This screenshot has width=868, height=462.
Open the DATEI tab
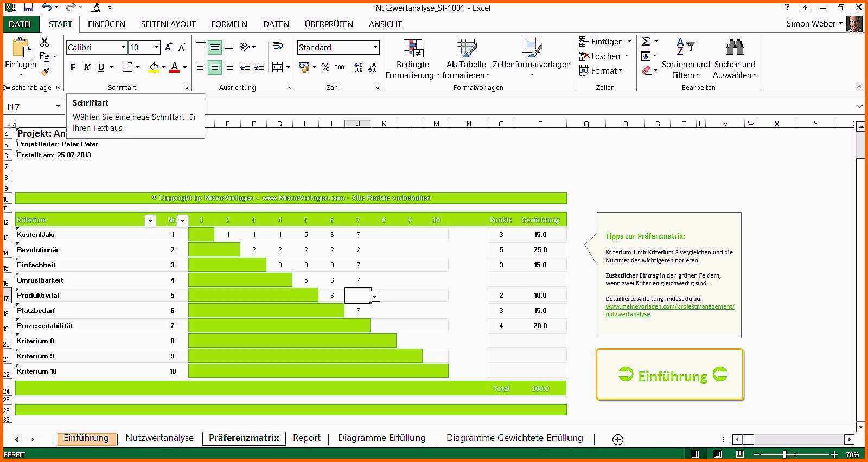[x=20, y=24]
